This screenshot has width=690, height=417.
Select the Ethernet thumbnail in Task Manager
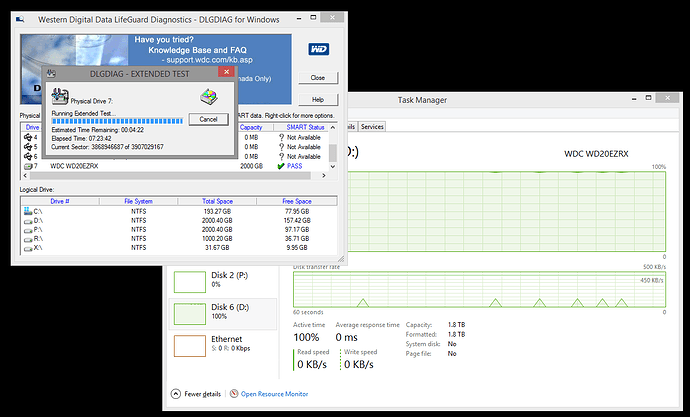click(x=190, y=346)
